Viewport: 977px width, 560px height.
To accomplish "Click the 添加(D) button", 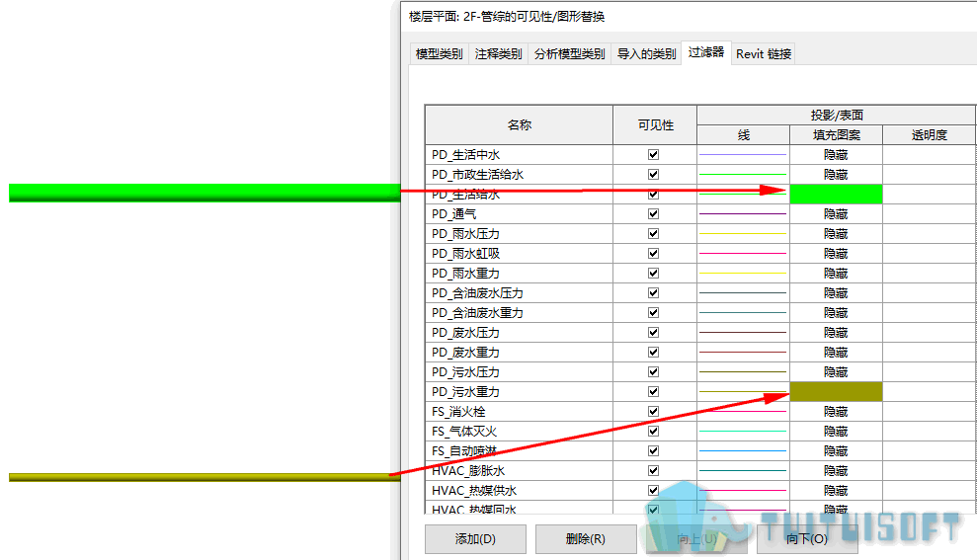I will click(475, 539).
